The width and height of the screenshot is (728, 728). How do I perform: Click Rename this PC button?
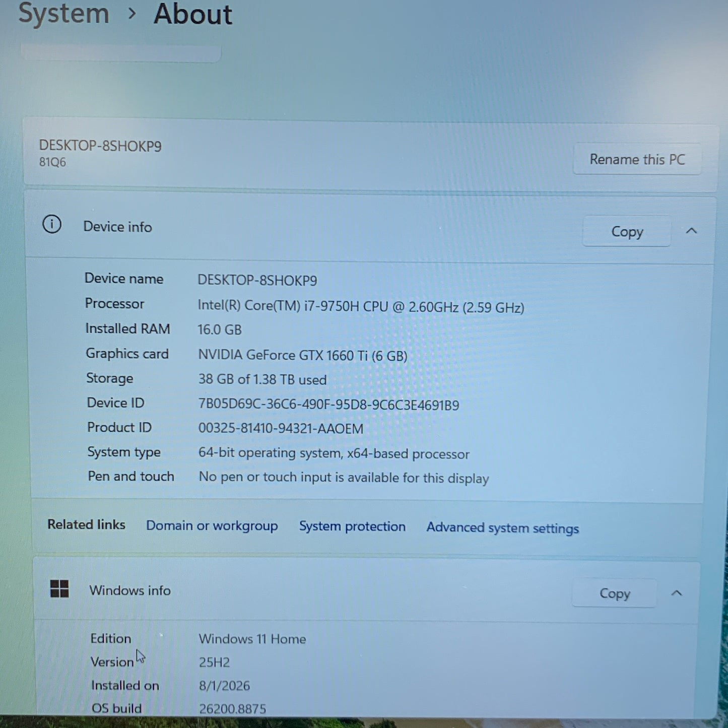(x=637, y=159)
